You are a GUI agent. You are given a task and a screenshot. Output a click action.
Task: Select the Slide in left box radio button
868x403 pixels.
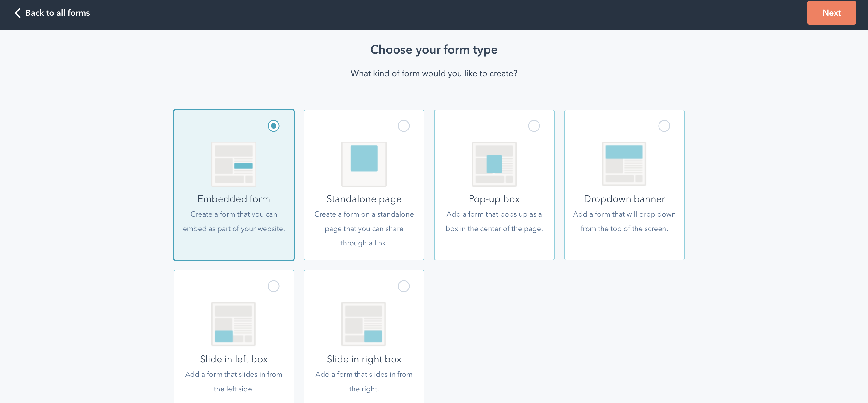274,286
